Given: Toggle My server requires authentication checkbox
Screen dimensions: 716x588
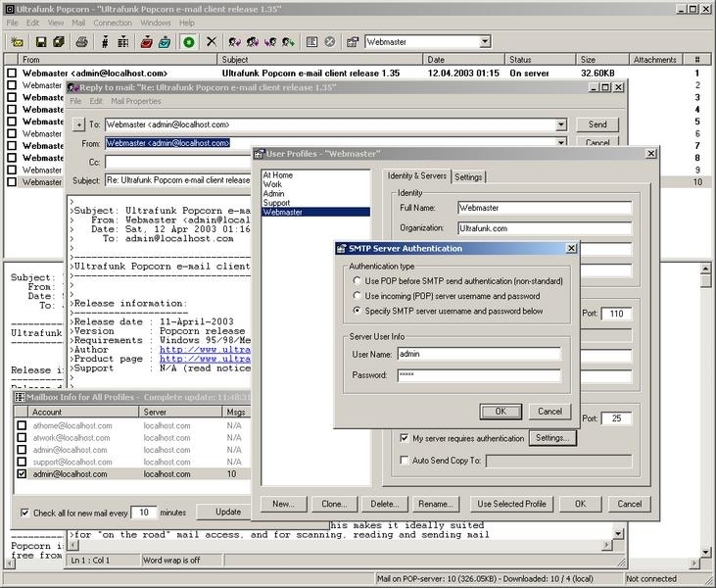Looking at the screenshot, I should click(404, 438).
